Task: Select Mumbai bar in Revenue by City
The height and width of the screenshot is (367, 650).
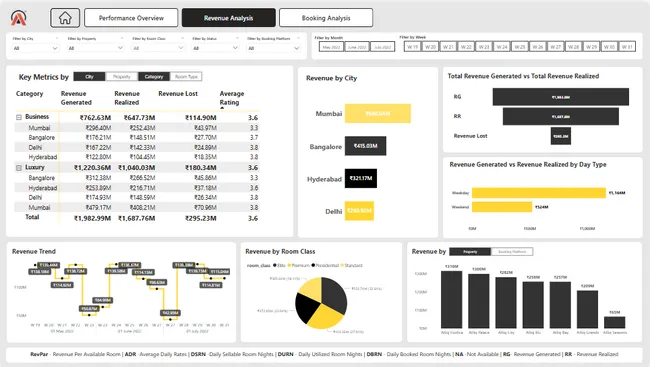Action: (x=378, y=114)
